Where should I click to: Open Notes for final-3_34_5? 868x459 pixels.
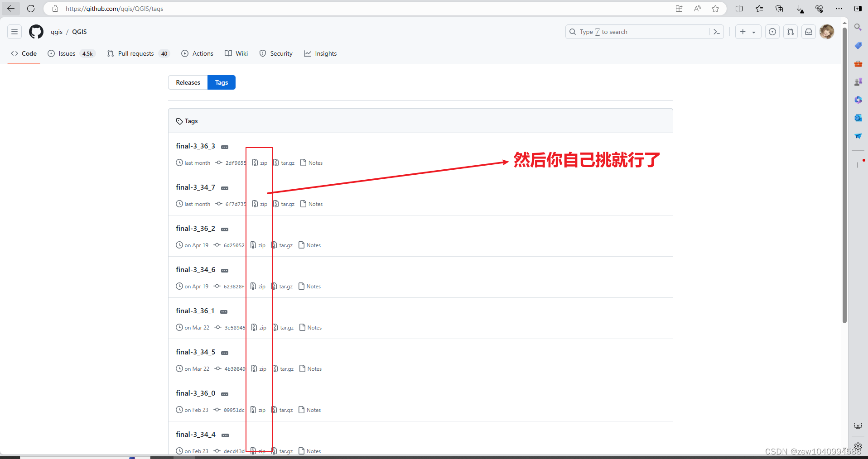pyautogui.click(x=310, y=369)
